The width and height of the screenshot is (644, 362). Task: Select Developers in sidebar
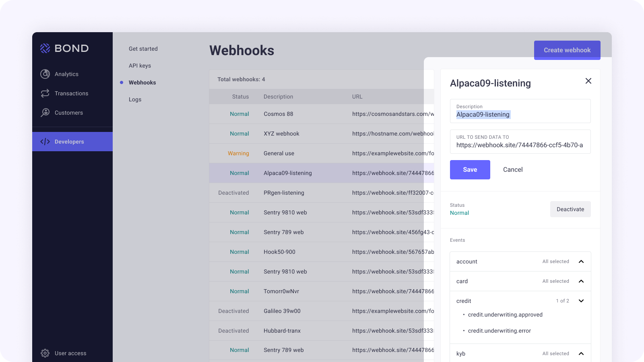72,142
